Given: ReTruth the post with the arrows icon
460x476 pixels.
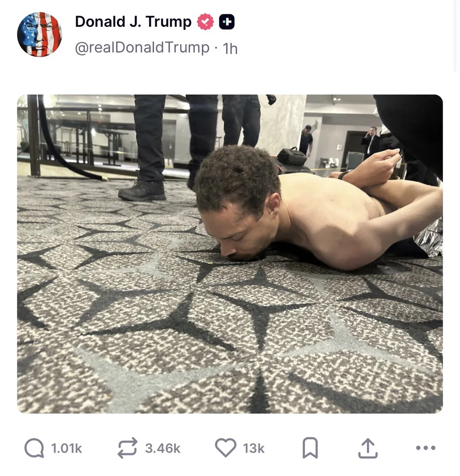Looking at the screenshot, I should [127, 448].
